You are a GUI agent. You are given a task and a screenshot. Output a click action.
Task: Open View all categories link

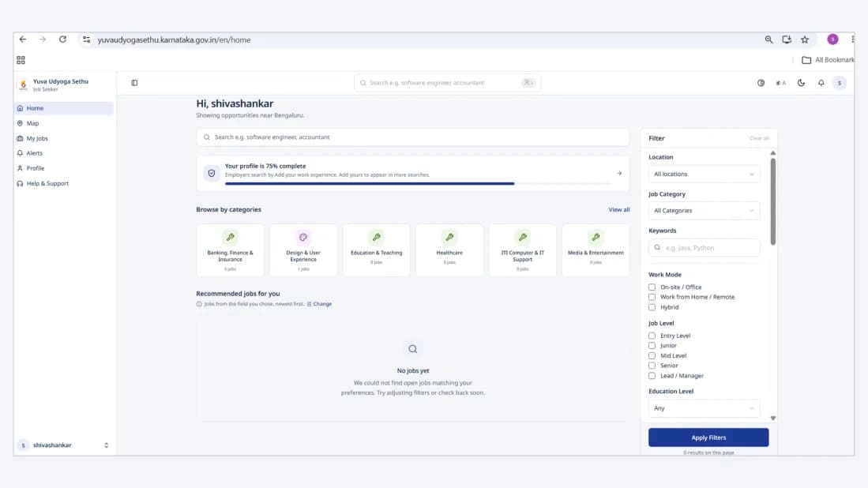click(619, 210)
